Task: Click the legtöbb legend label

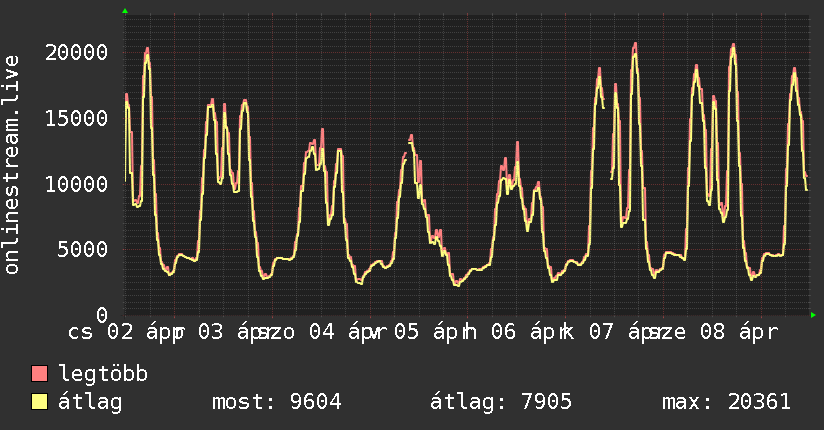Action: tap(103, 373)
